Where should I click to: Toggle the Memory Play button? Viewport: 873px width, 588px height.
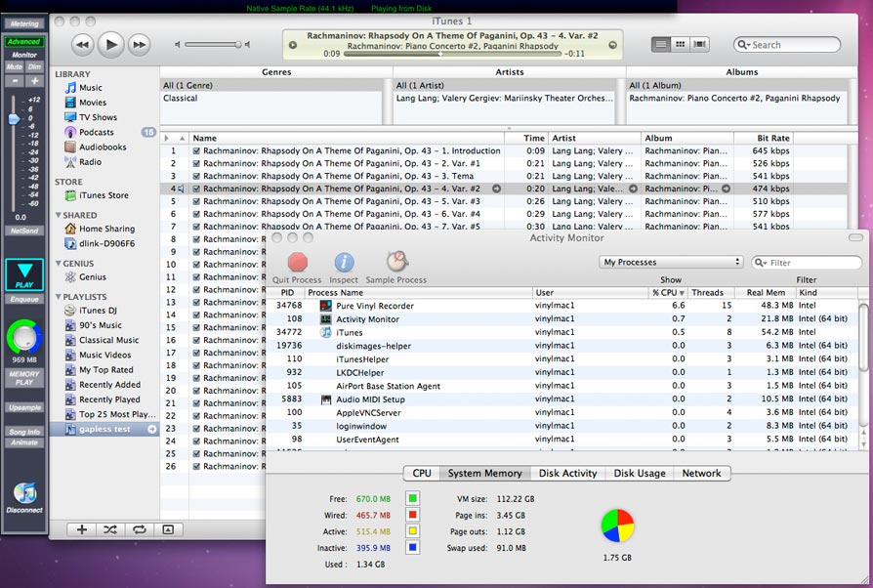pos(24,378)
